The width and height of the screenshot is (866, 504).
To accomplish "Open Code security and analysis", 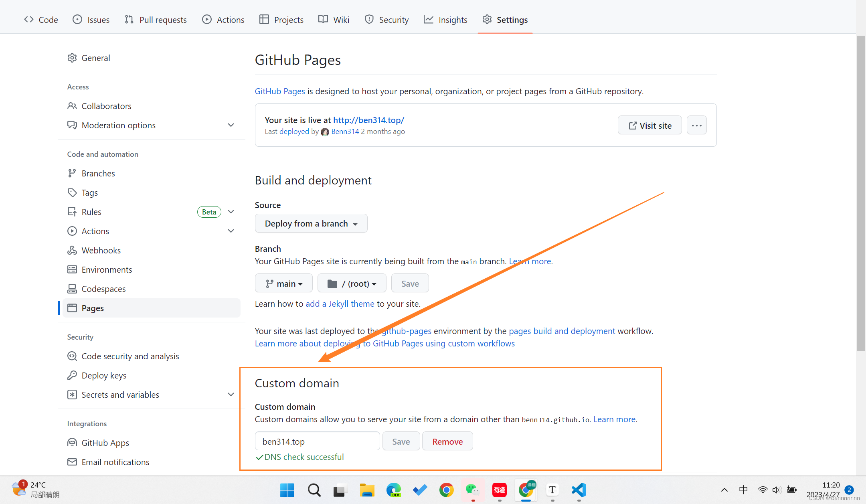I will [x=152, y=356].
